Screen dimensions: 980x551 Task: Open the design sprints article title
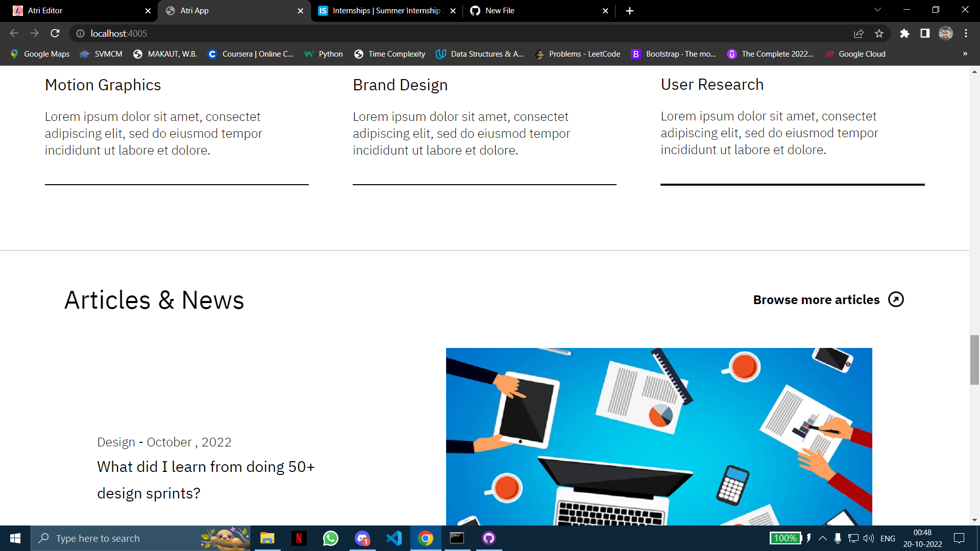206,480
